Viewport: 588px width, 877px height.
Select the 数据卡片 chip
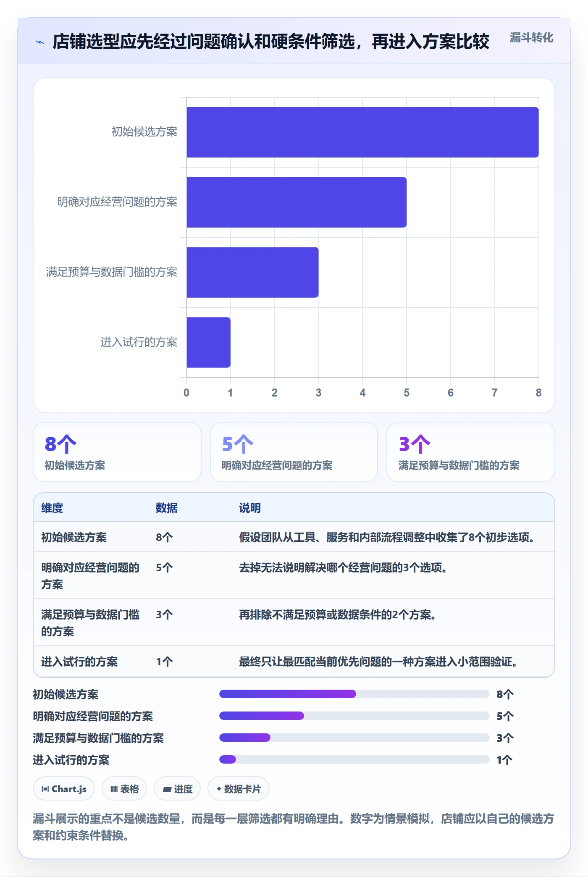(x=239, y=789)
